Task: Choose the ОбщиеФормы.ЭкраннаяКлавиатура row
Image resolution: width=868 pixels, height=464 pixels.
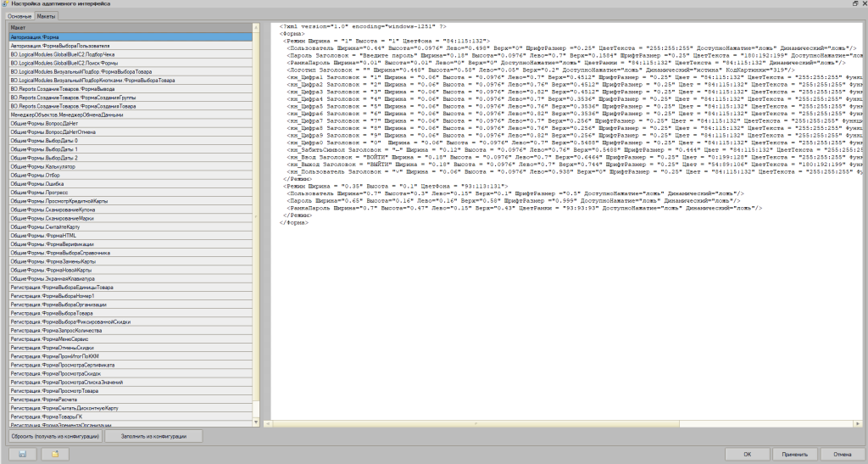Action: (127, 278)
